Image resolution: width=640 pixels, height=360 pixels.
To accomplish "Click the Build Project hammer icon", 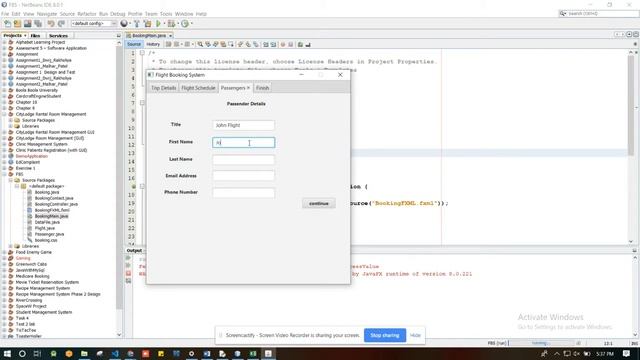I will tap(137, 24).
